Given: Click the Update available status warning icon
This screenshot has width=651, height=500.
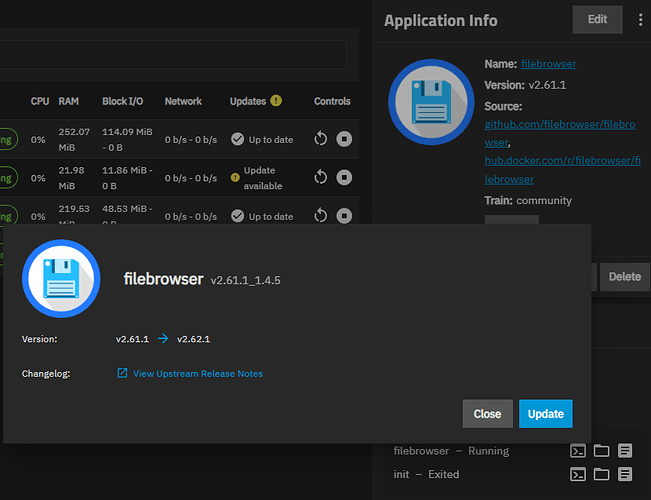Looking at the screenshot, I should coord(235,178).
